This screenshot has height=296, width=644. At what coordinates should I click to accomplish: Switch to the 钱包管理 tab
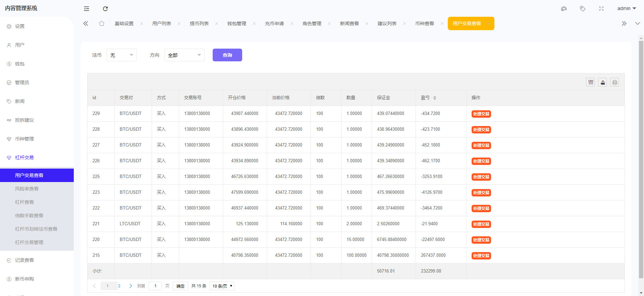[x=237, y=23]
